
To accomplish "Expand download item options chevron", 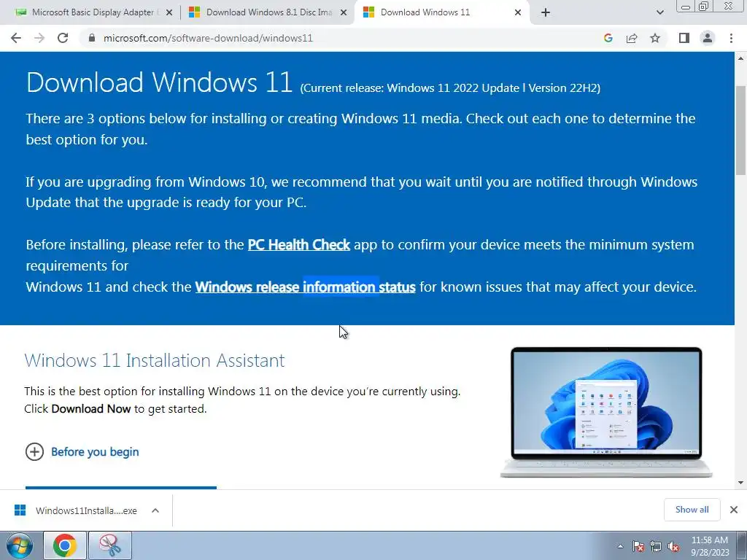I will [155, 510].
